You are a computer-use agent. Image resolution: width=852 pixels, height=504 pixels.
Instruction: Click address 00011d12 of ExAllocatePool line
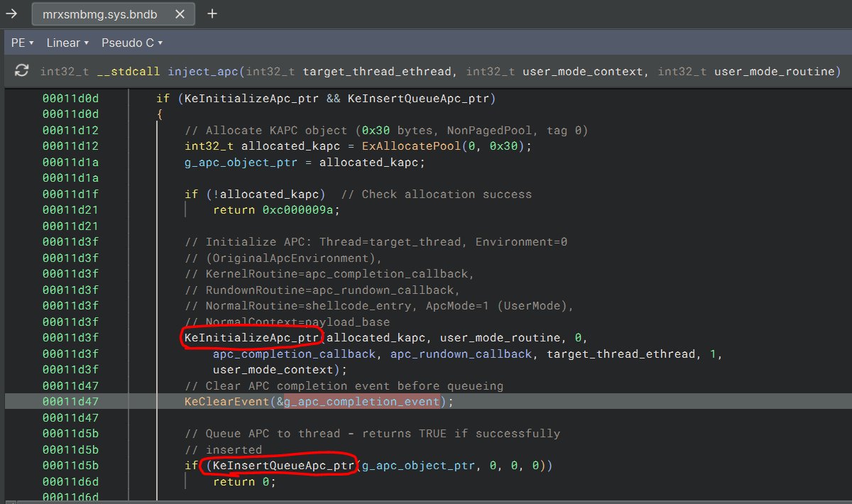point(70,146)
